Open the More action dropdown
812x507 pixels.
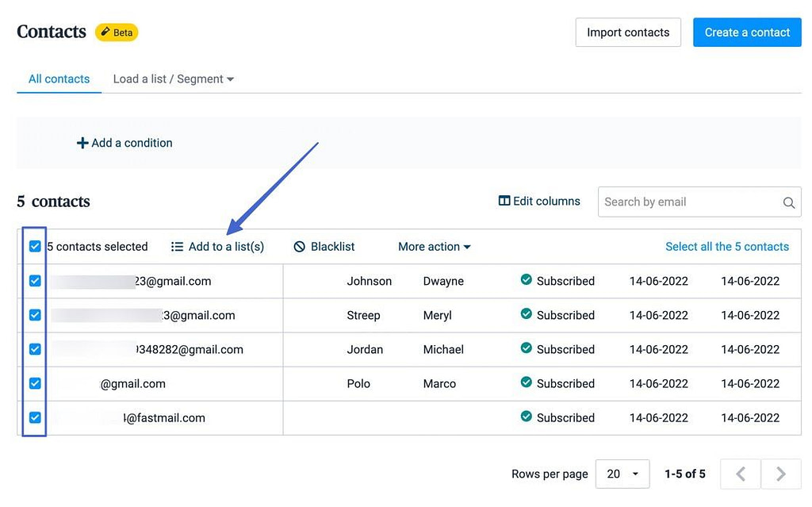pyautogui.click(x=434, y=246)
